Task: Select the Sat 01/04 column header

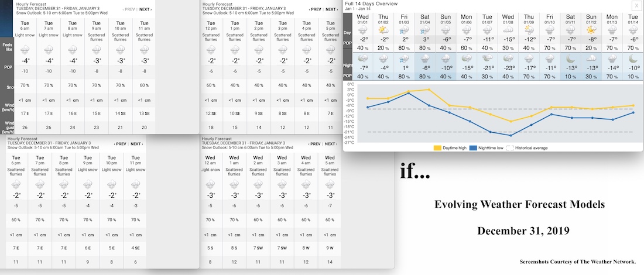Action: pyautogui.click(x=425, y=19)
